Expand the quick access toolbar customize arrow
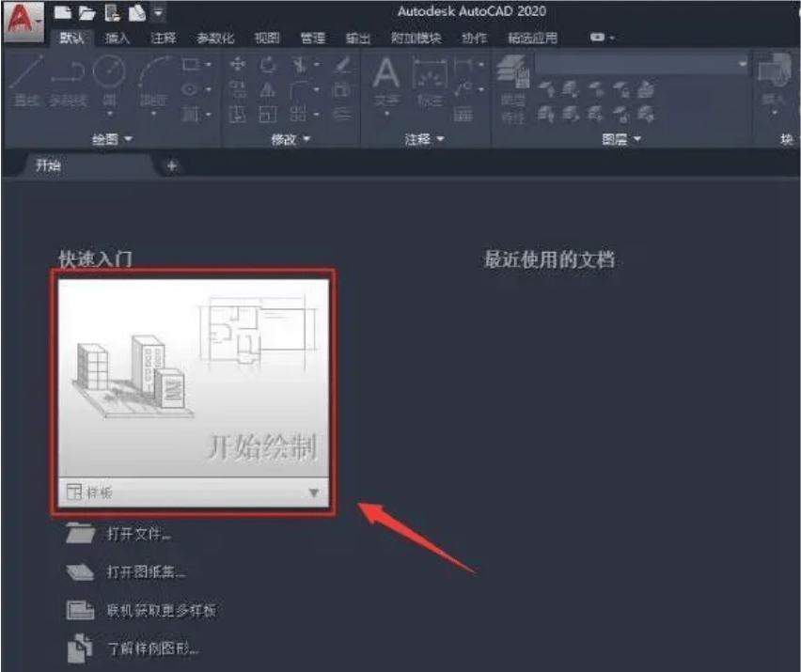The height and width of the screenshot is (672, 801). (x=159, y=12)
